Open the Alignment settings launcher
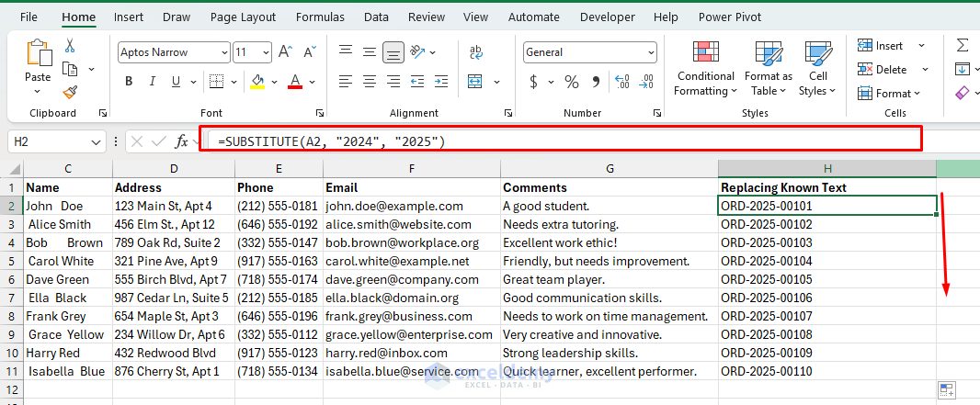The image size is (980, 405). pyautogui.click(x=508, y=113)
